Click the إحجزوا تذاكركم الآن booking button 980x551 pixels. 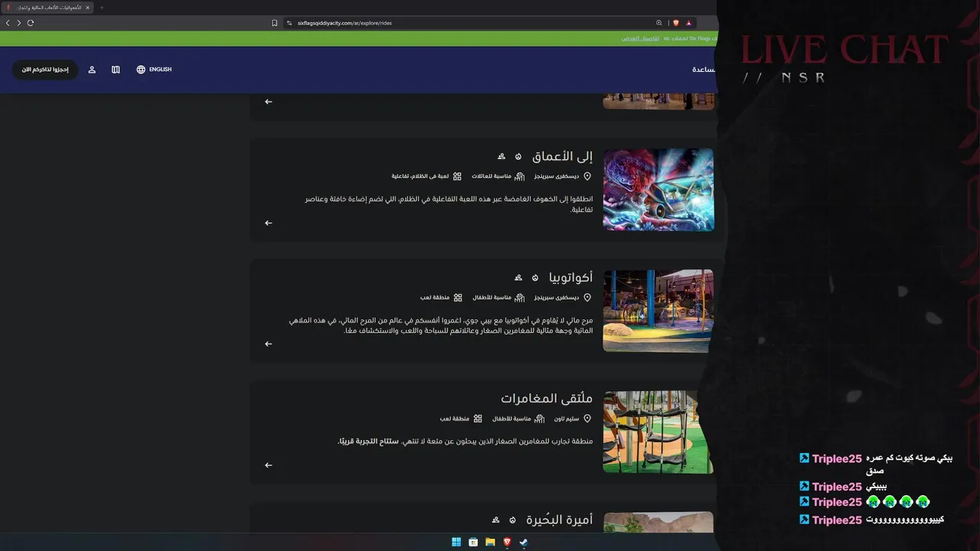(45, 70)
